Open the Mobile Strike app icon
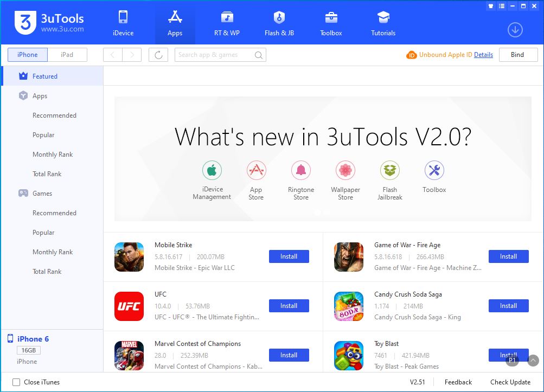 coord(129,257)
